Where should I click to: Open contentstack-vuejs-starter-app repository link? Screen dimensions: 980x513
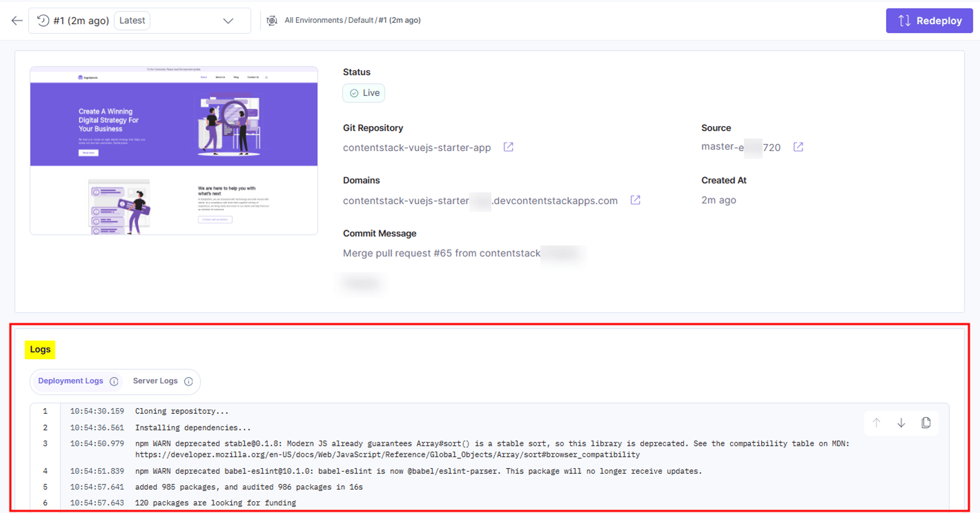click(x=417, y=147)
